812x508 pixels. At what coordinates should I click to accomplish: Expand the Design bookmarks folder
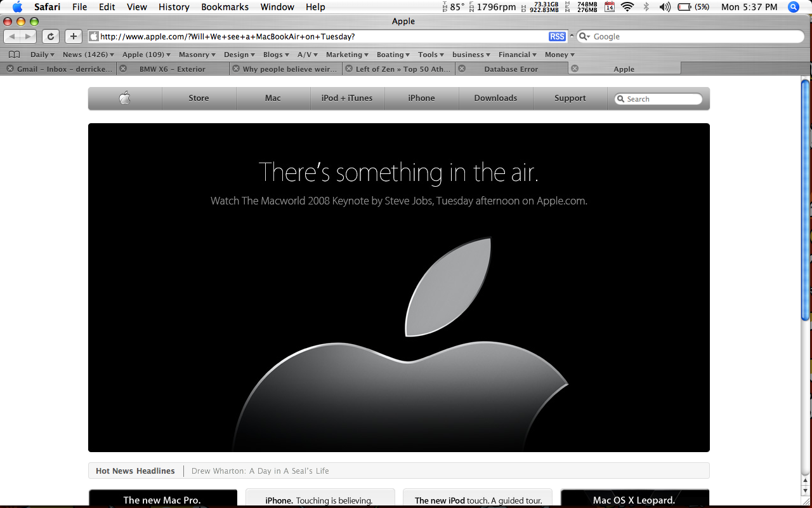pos(239,55)
